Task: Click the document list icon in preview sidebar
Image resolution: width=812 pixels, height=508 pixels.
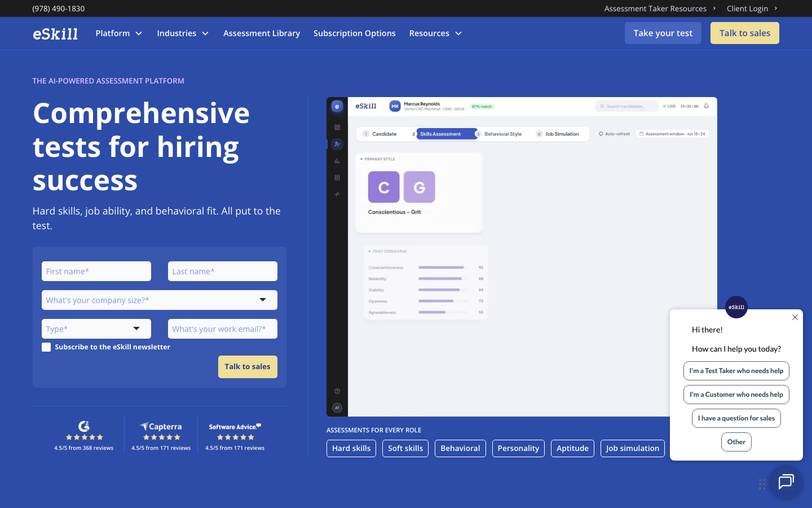Action: point(337,178)
